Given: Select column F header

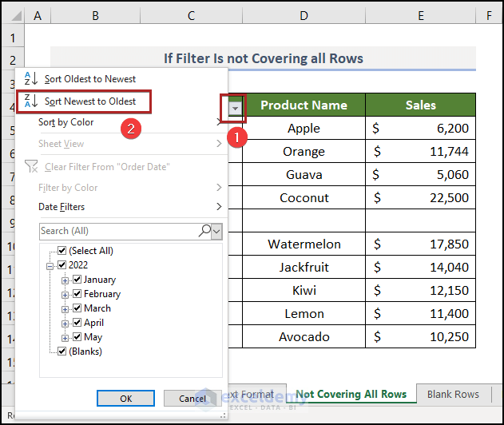Looking at the screenshot, I should (489, 15).
